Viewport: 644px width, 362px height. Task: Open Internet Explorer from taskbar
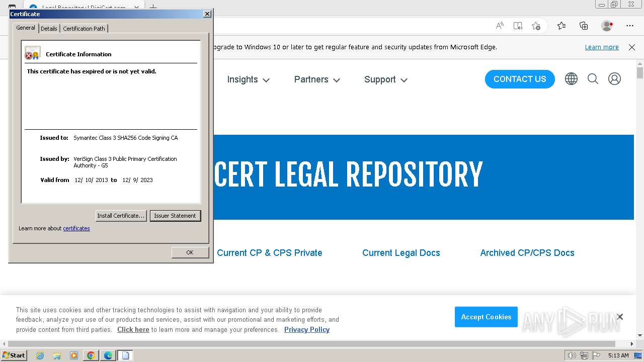tap(40, 355)
